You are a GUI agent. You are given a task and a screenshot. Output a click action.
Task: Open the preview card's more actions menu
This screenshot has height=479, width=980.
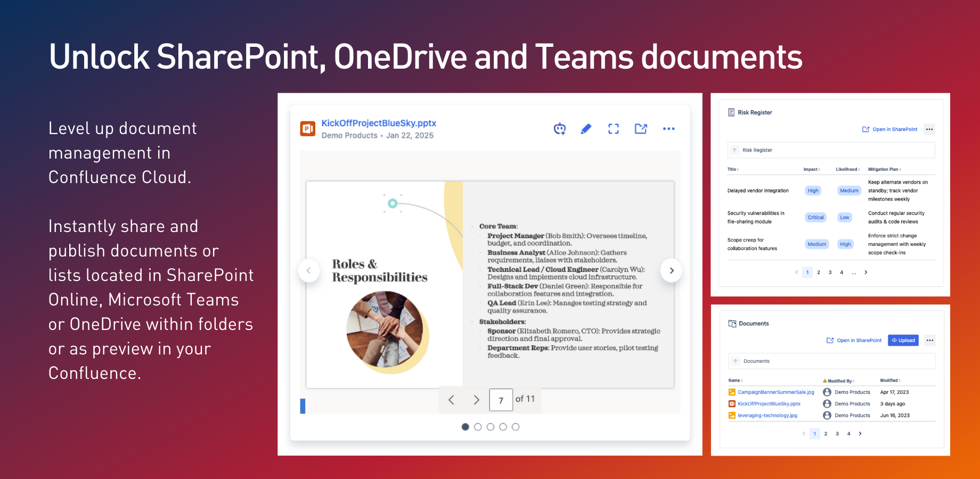(668, 128)
